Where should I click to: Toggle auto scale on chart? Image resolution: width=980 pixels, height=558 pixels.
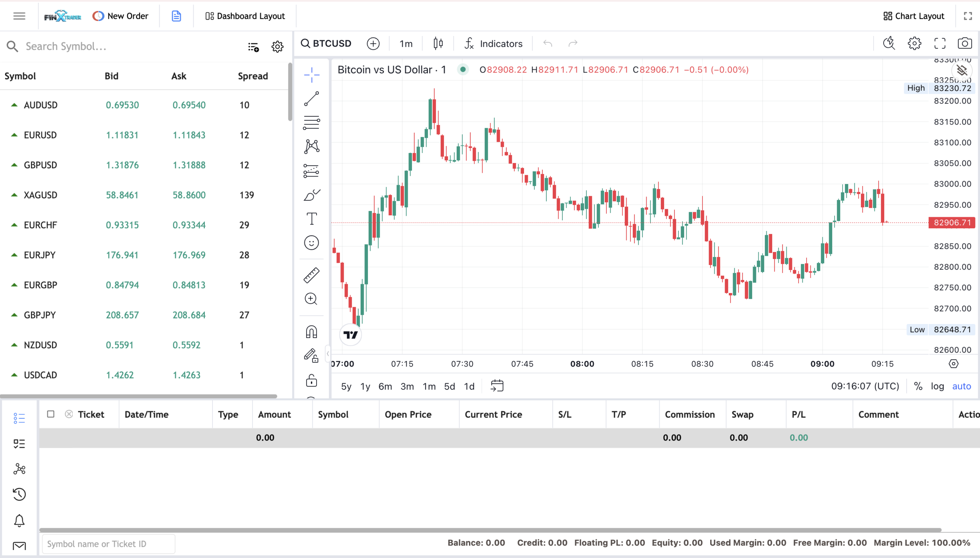(962, 386)
